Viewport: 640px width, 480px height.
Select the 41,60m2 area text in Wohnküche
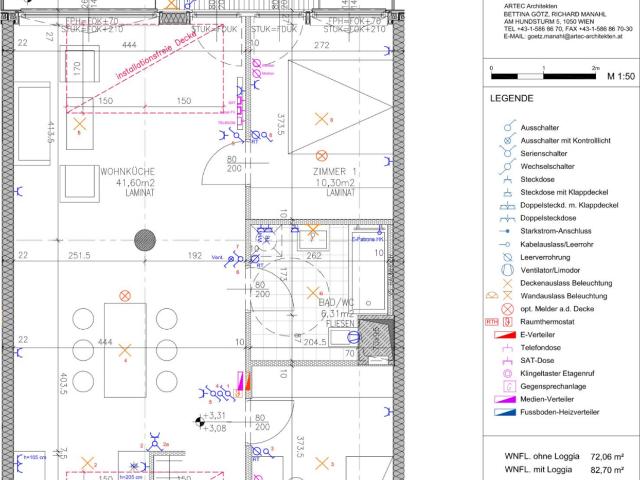point(136,183)
